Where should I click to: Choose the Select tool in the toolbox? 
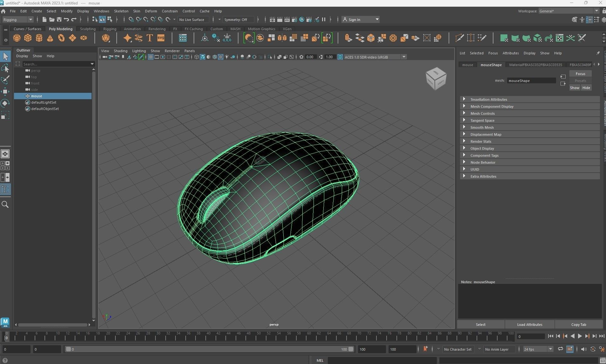5,57
